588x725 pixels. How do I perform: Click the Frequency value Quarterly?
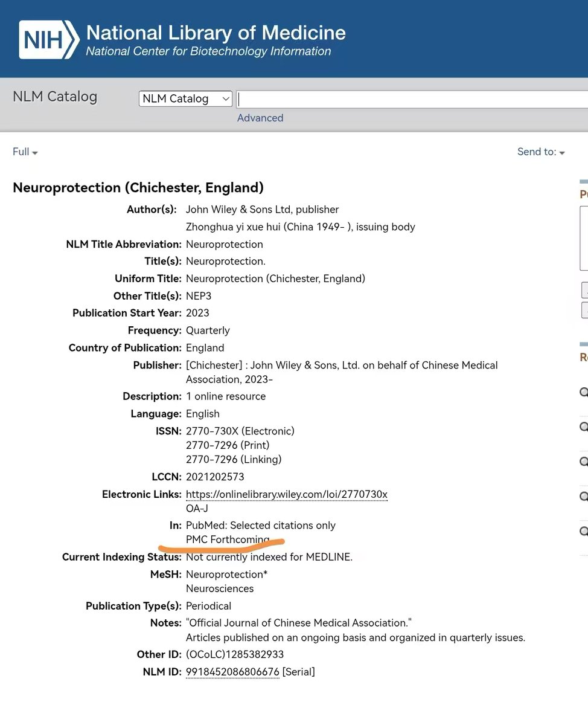(x=208, y=330)
